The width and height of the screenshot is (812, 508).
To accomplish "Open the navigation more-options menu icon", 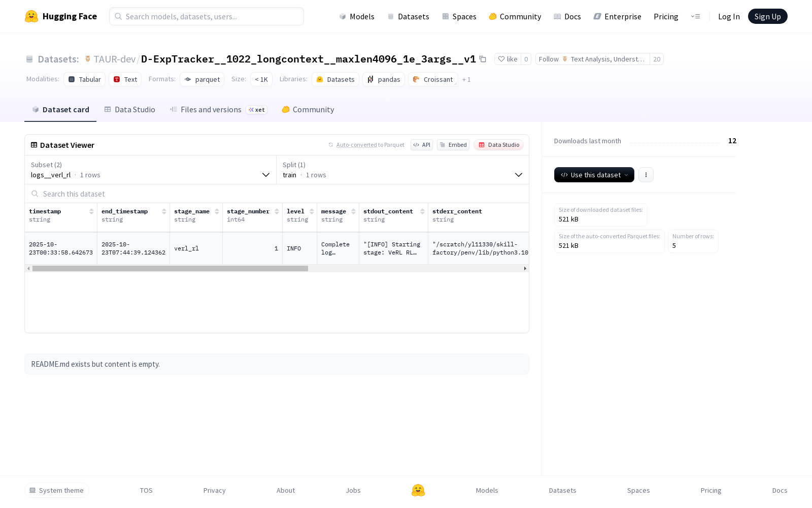I will coord(695,16).
